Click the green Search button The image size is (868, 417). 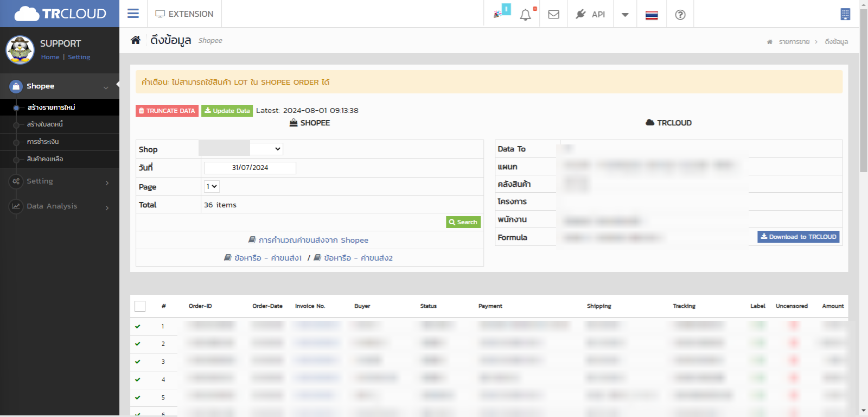tap(463, 222)
